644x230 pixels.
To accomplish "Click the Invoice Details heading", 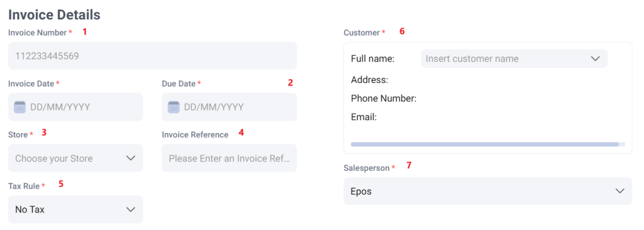I will click(54, 15).
